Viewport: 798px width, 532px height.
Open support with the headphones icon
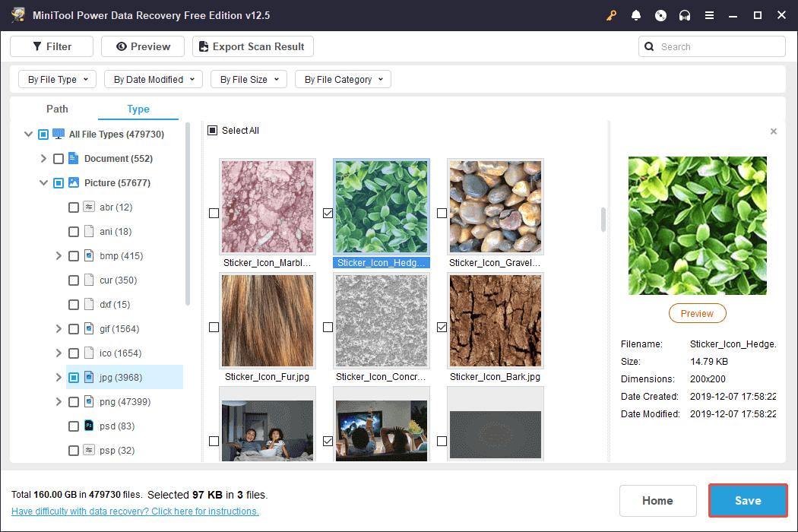685,15
